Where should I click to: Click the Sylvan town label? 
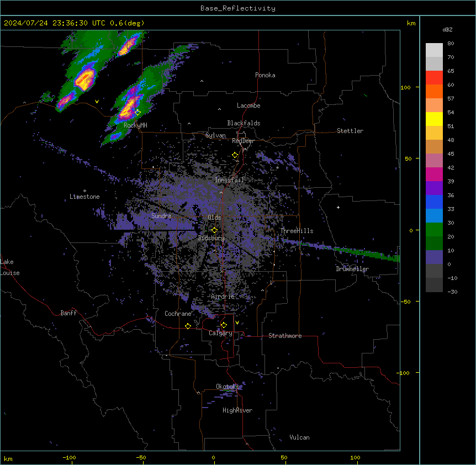click(x=215, y=135)
